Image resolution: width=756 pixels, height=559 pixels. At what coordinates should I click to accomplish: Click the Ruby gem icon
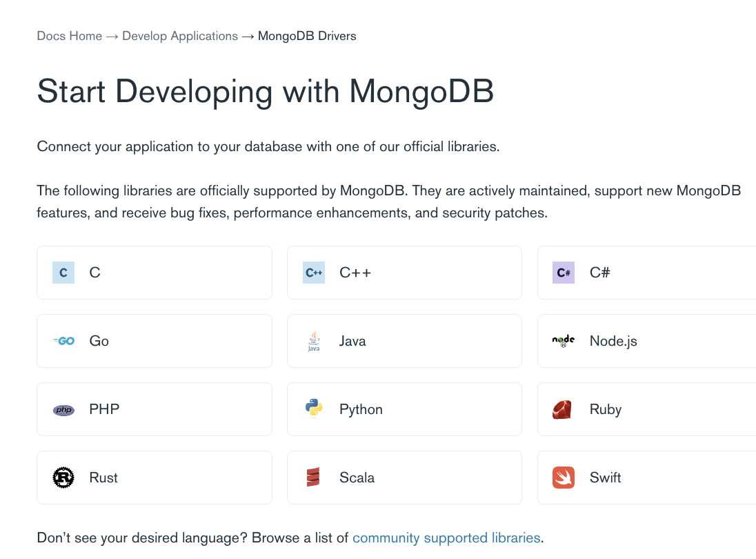[562, 409]
